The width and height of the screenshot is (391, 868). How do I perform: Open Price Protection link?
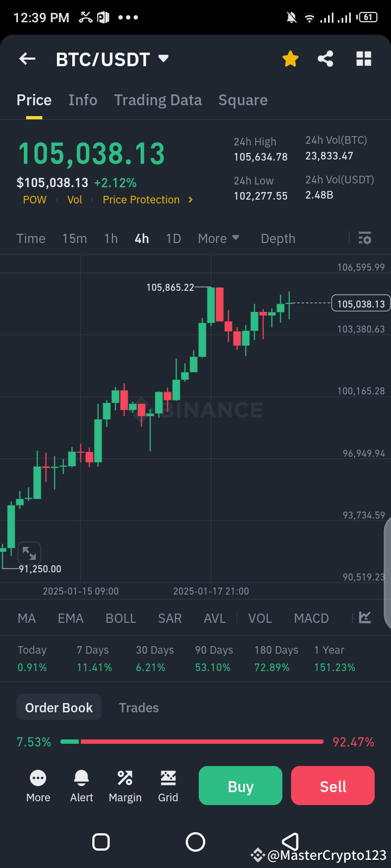pos(141,199)
